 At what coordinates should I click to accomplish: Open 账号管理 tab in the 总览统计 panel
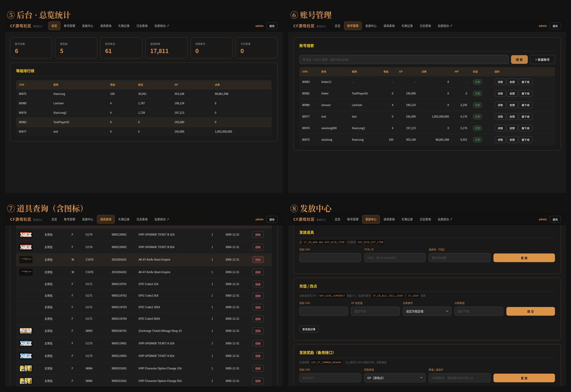click(69, 26)
